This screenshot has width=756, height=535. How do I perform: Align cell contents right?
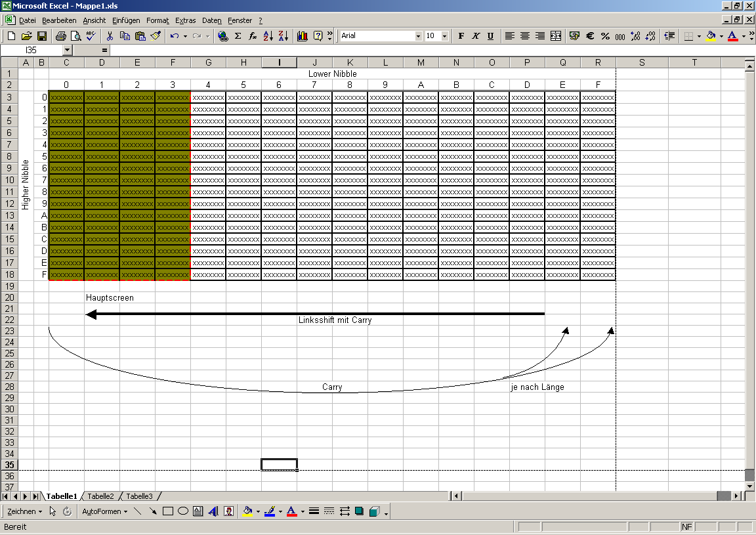[x=540, y=35]
